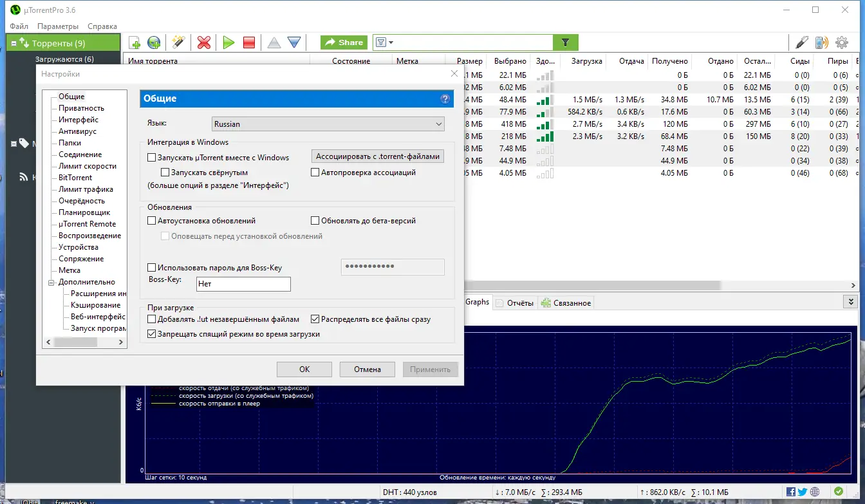Image resolution: width=865 pixels, height=504 pixels.
Task: Toggle the torrent filter funnel icon
Action: click(x=566, y=42)
